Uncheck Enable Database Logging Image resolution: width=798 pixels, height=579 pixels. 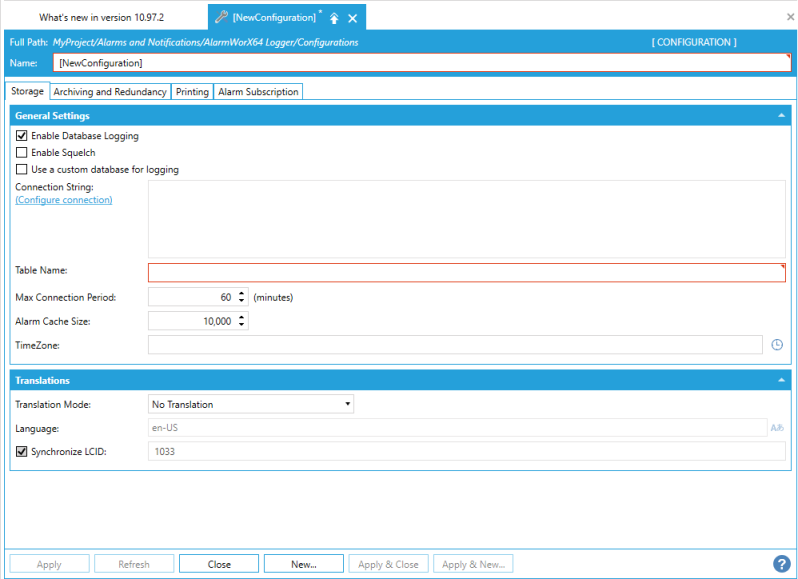[x=22, y=136]
